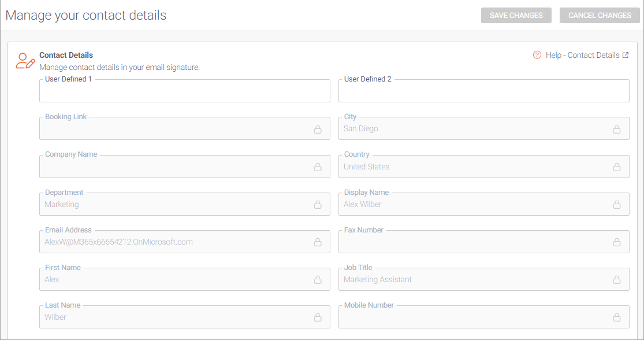Focus the User Defined 1 input field
The height and width of the screenshot is (340, 644).
(x=185, y=92)
